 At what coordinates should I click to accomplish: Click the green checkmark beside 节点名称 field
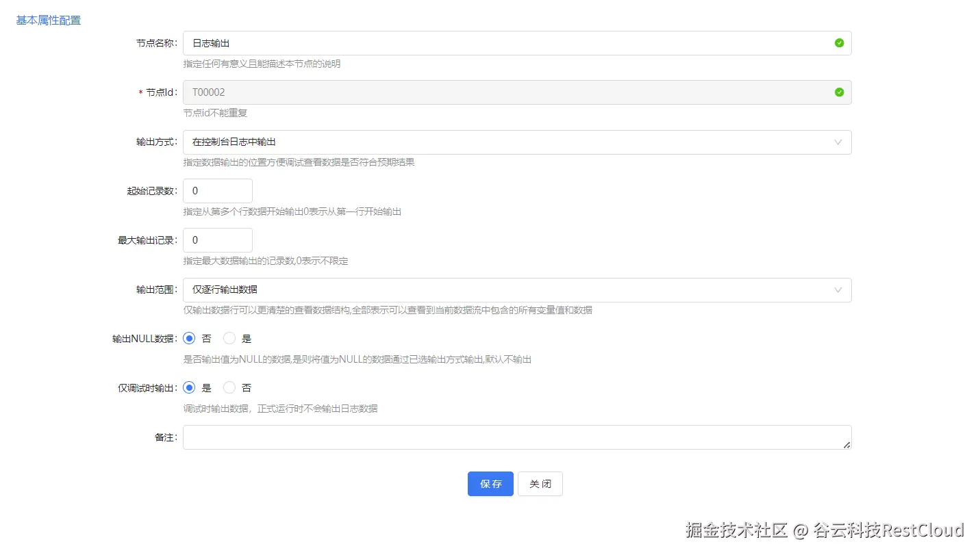click(839, 42)
